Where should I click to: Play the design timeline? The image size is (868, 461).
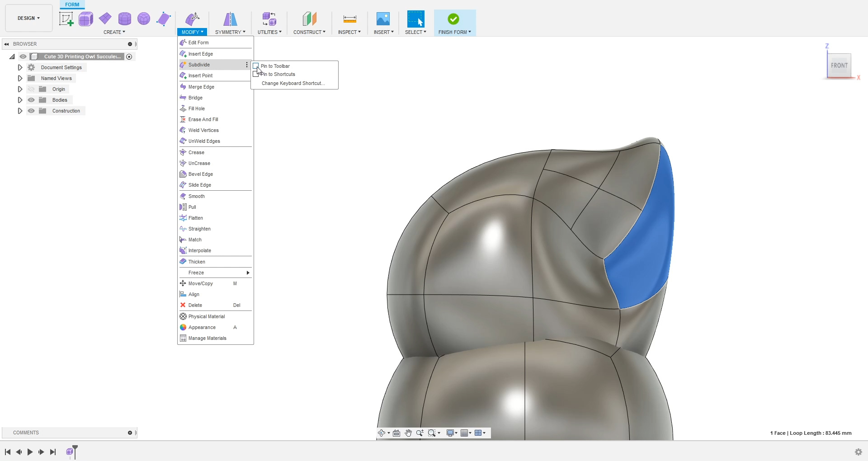click(x=30, y=452)
